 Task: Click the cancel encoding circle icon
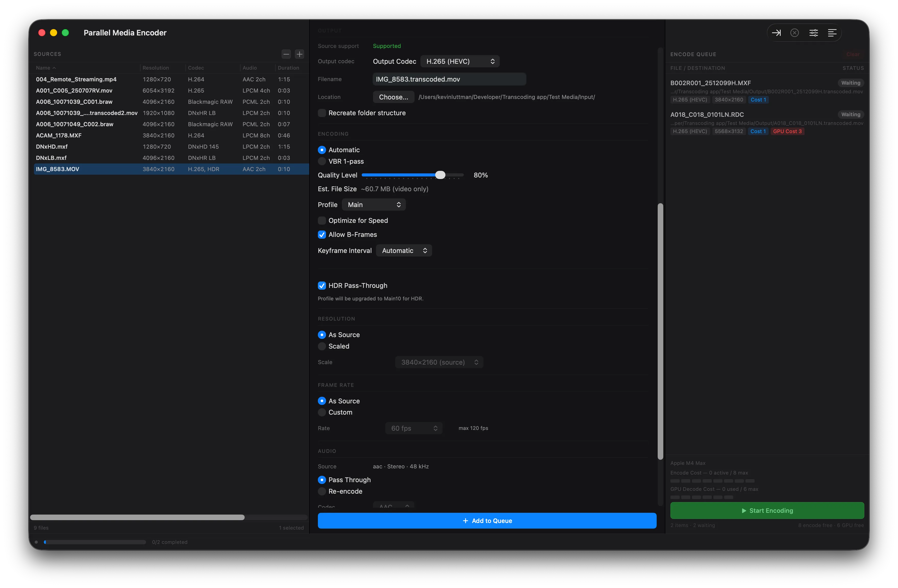click(795, 32)
